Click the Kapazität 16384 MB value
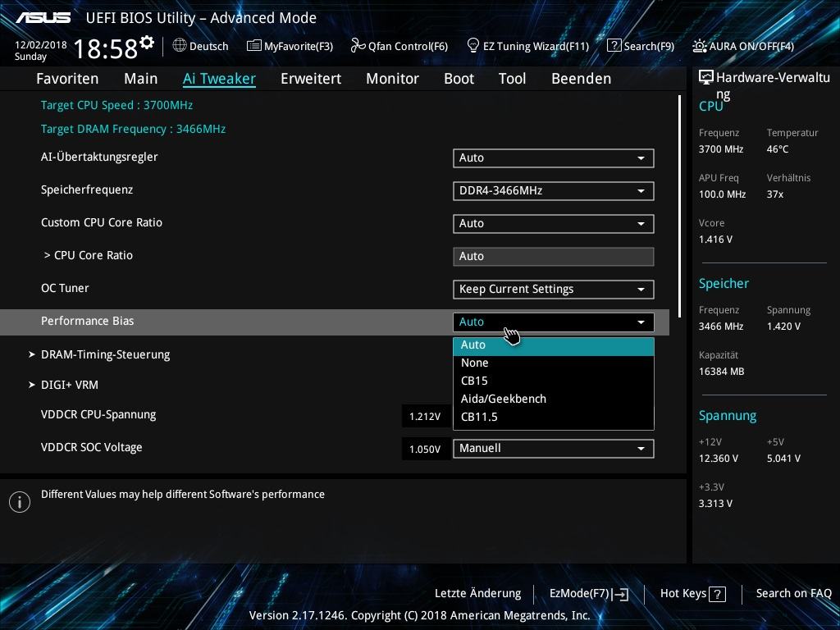Screen dimensions: 840x630 tap(721, 372)
